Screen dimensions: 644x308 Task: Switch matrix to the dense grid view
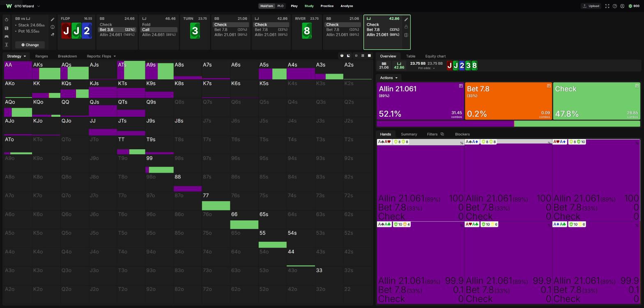pos(363,56)
